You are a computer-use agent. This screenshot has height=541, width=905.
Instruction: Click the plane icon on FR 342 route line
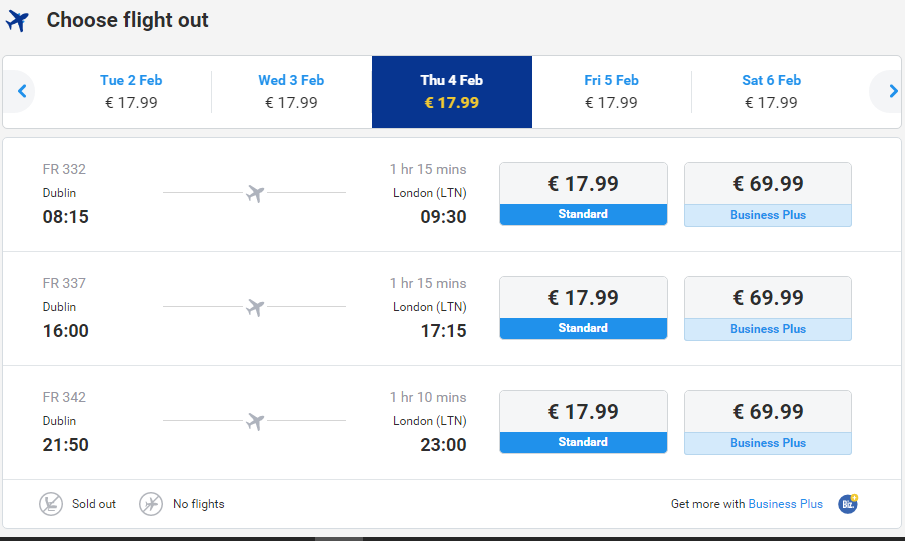click(255, 421)
